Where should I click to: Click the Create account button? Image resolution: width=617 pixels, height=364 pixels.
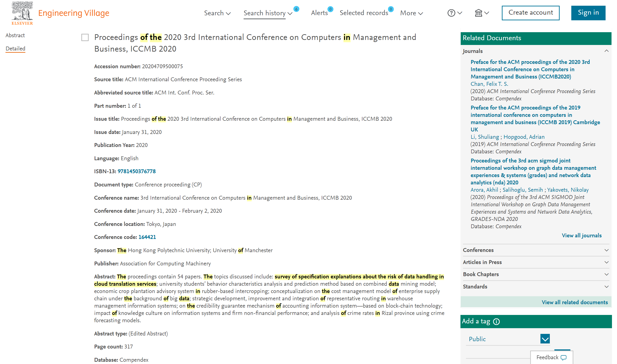click(531, 13)
